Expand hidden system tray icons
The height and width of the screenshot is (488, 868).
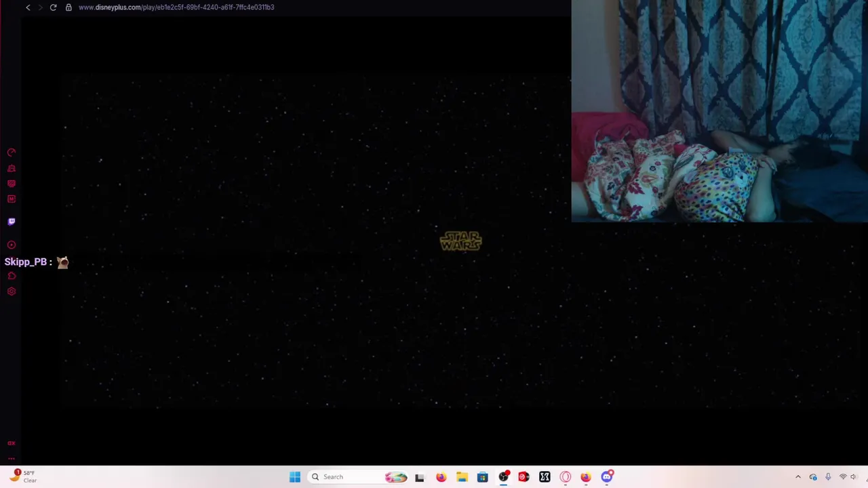click(x=798, y=477)
